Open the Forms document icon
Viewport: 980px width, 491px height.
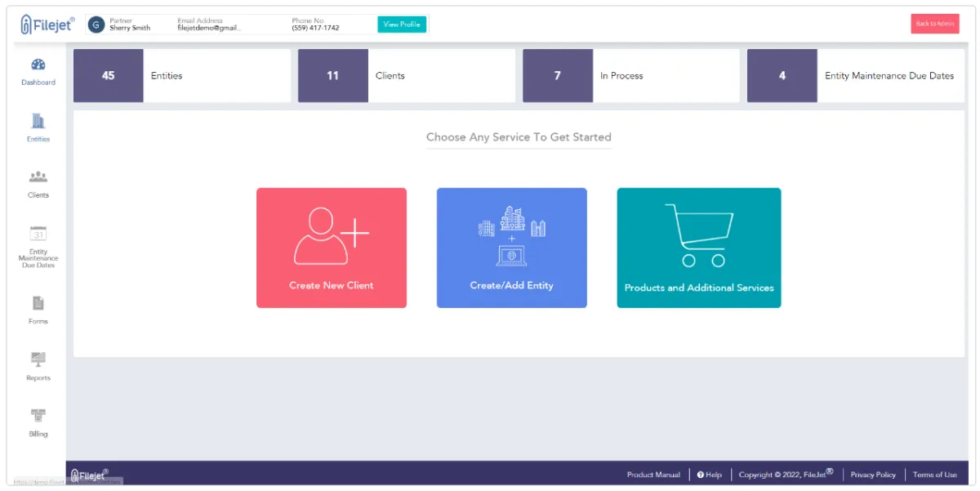point(38,303)
